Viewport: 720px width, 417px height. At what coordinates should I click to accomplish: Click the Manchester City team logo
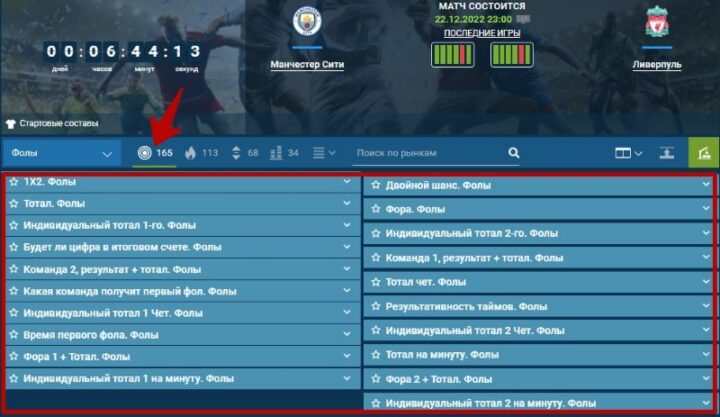point(307,23)
